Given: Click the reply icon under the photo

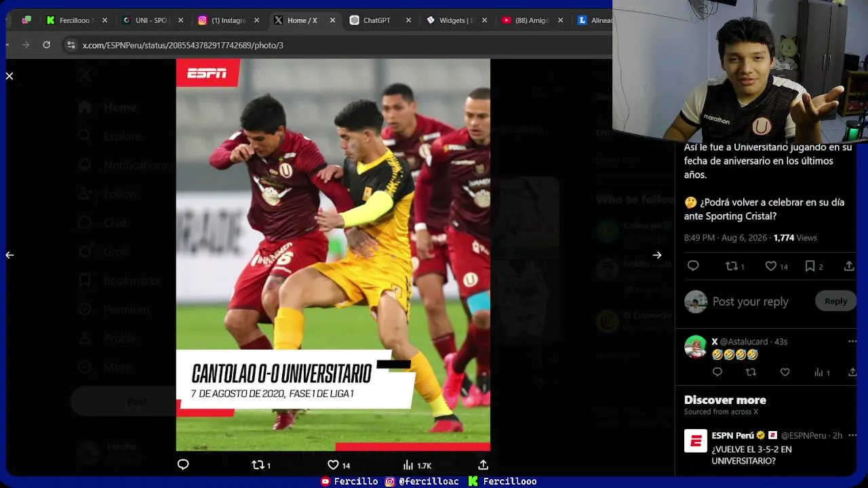Looking at the screenshot, I should pyautogui.click(x=183, y=464).
